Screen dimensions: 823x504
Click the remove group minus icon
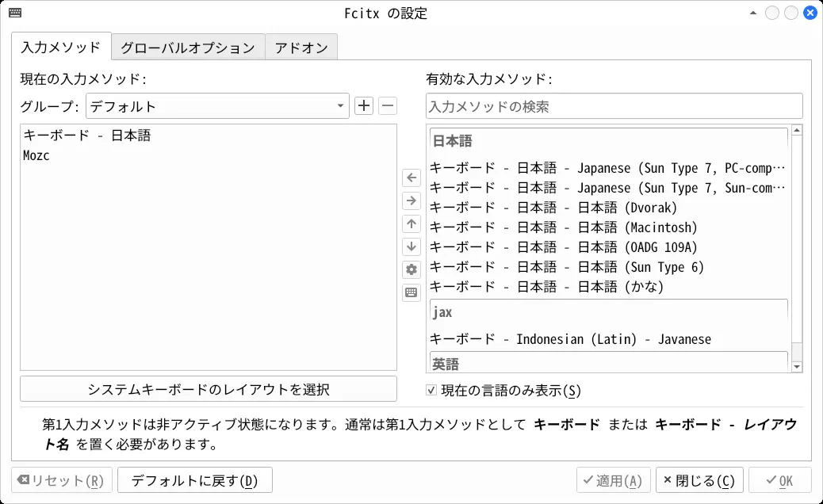tap(387, 105)
